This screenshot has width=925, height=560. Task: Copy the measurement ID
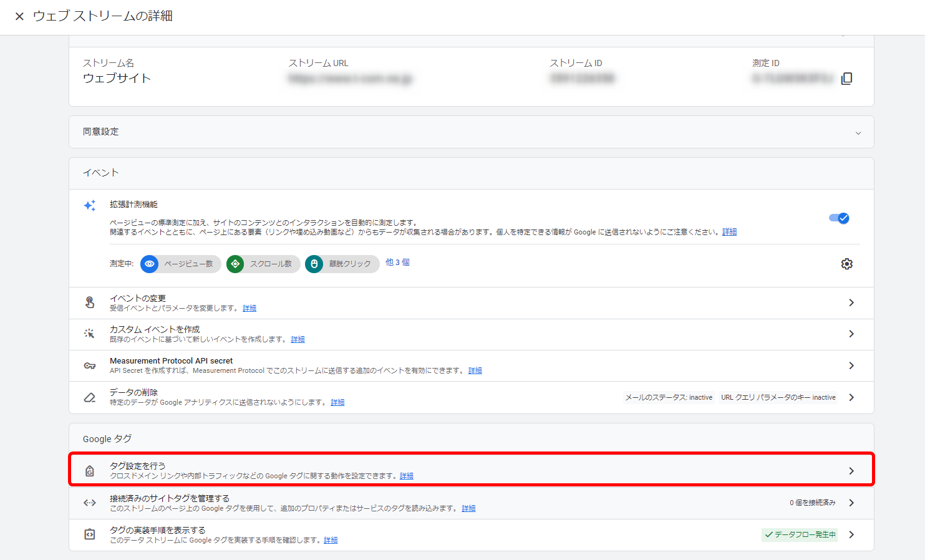pyautogui.click(x=846, y=79)
